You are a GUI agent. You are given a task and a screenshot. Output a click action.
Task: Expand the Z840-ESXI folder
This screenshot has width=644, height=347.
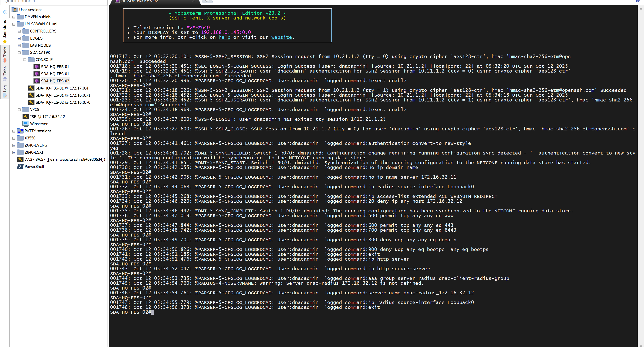point(14,152)
